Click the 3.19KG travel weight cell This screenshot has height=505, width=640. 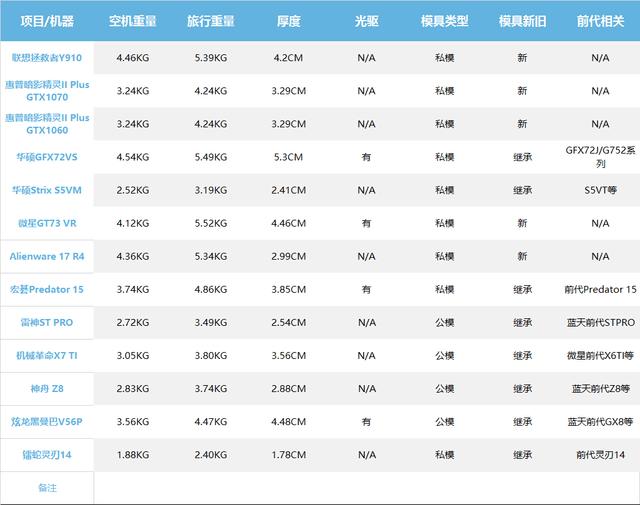point(211,190)
